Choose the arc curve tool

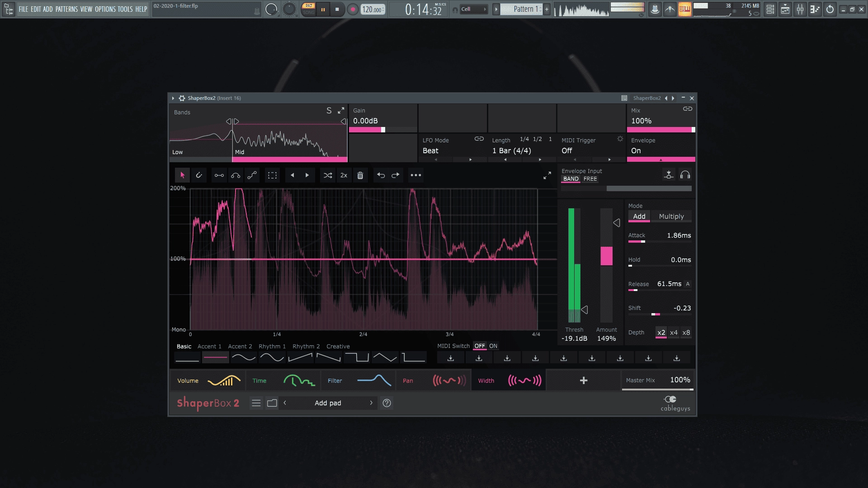tap(236, 175)
